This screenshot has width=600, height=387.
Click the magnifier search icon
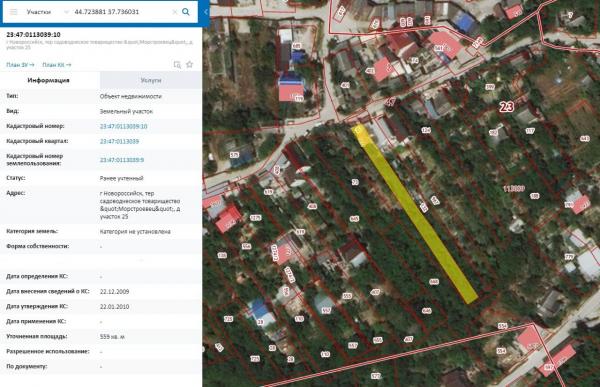coord(186,12)
